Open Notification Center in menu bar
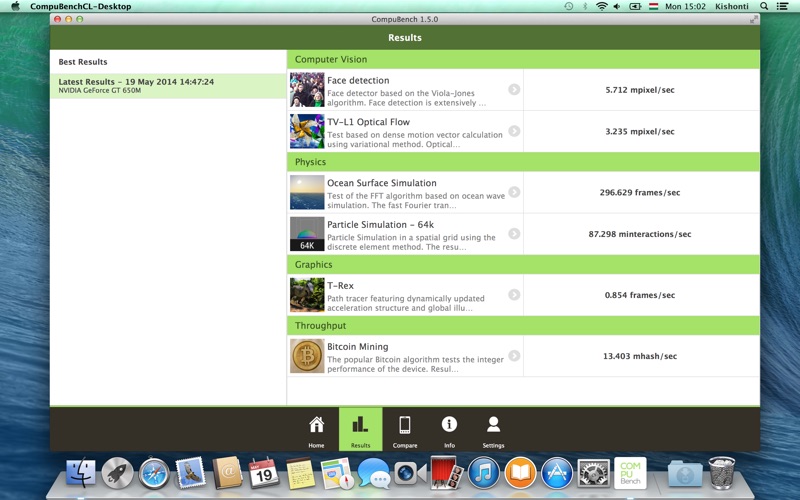Viewport: 800px width, 500px height. (x=782, y=6)
